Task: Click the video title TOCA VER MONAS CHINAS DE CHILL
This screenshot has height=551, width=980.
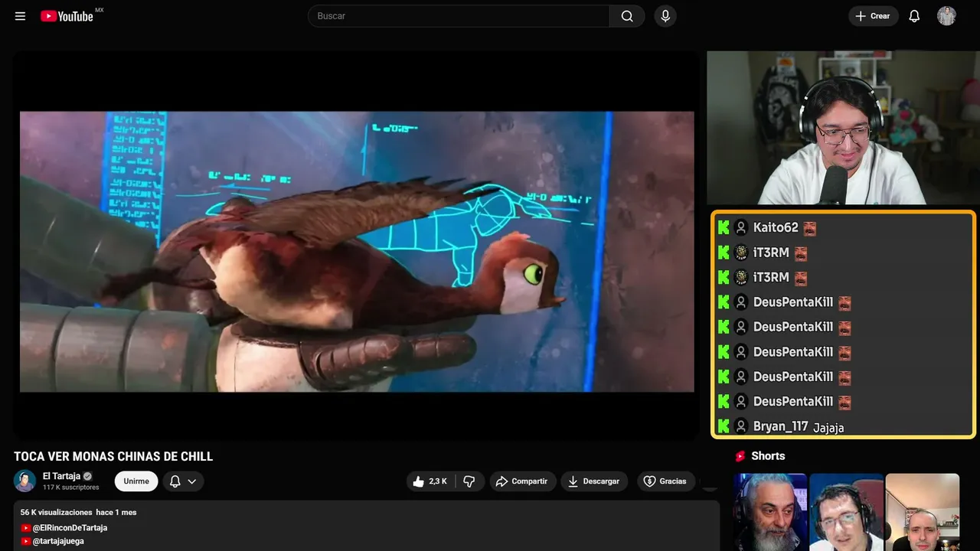Action: click(113, 457)
